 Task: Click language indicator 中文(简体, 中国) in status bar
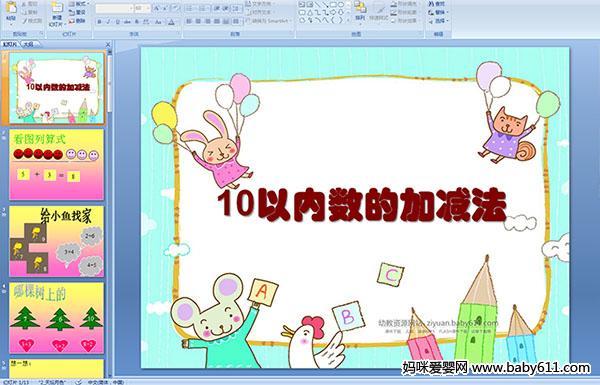pos(106,382)
